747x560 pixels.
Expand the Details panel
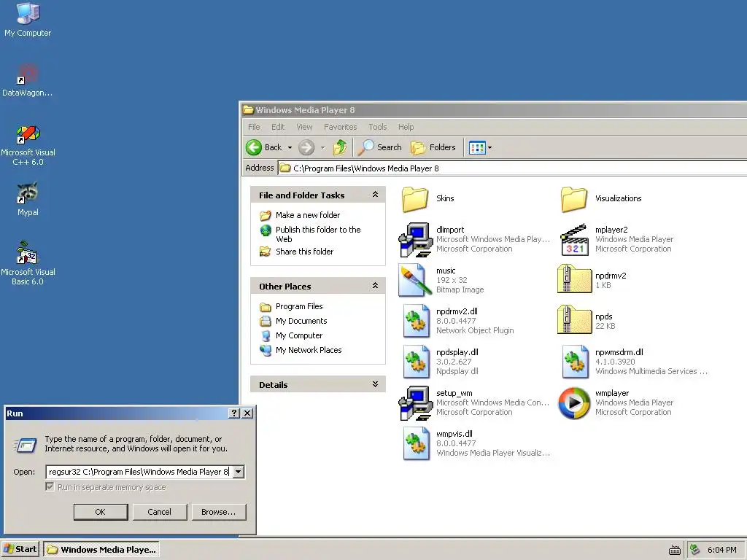coord(375,384)
